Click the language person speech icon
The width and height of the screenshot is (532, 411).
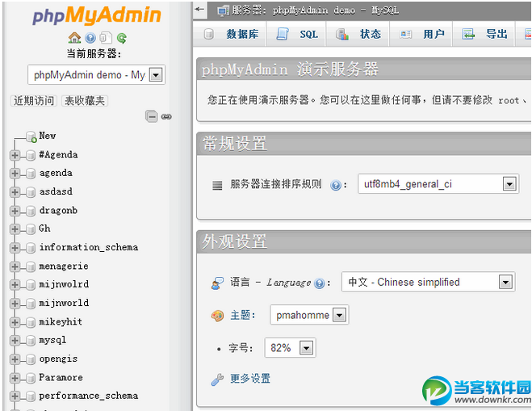pyautogui.click(x=217, y=283)
